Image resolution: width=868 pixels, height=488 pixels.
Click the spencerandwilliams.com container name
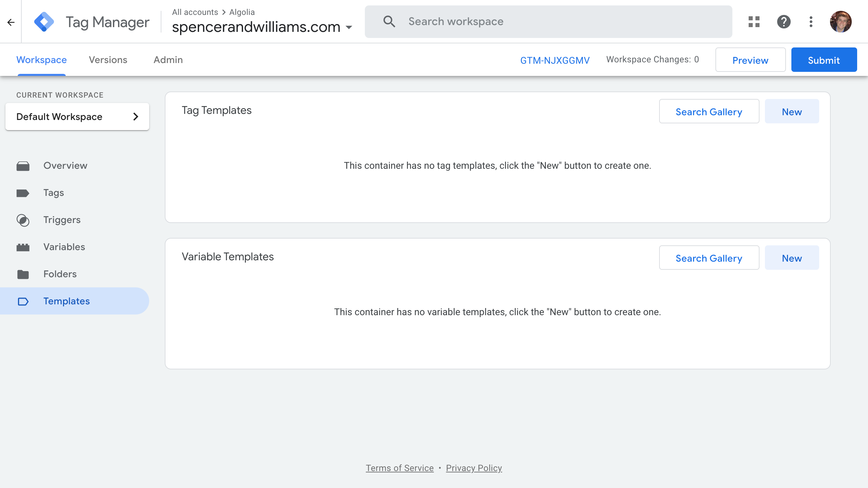[256, 27]
